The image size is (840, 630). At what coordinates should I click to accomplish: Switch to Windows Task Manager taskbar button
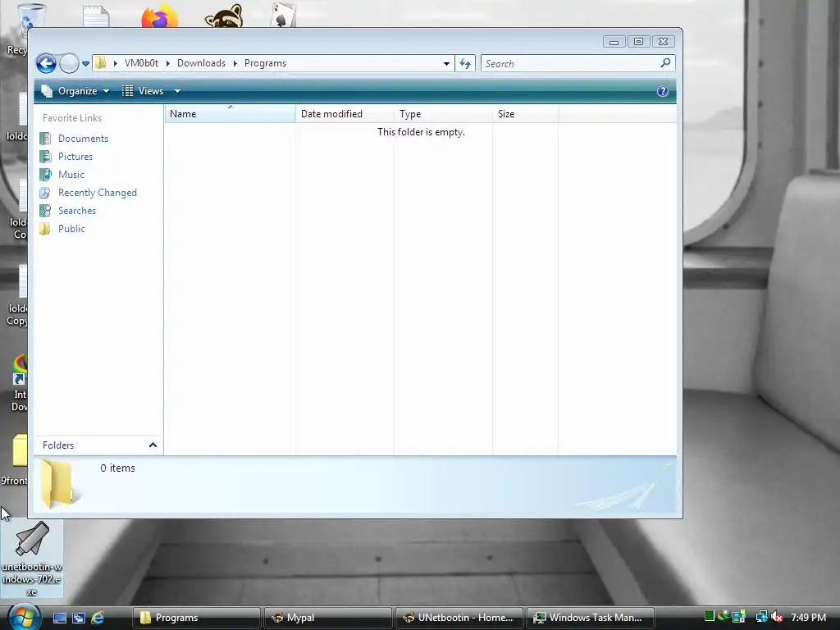coord(591,618)
